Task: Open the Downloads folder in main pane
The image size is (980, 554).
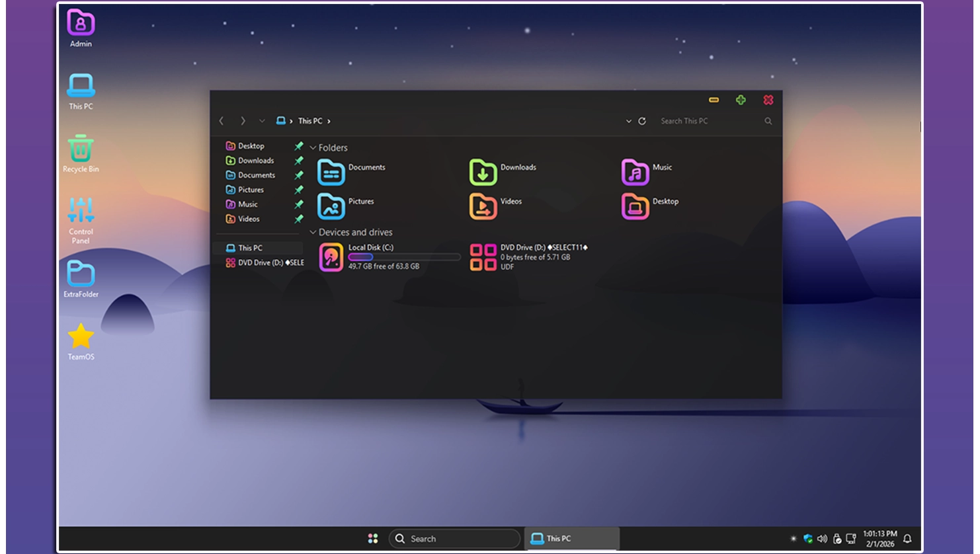Action: [x=483, y=173]
